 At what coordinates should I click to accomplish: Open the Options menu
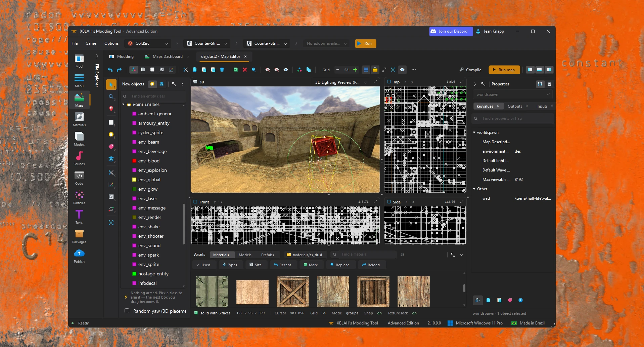[111, 43]
